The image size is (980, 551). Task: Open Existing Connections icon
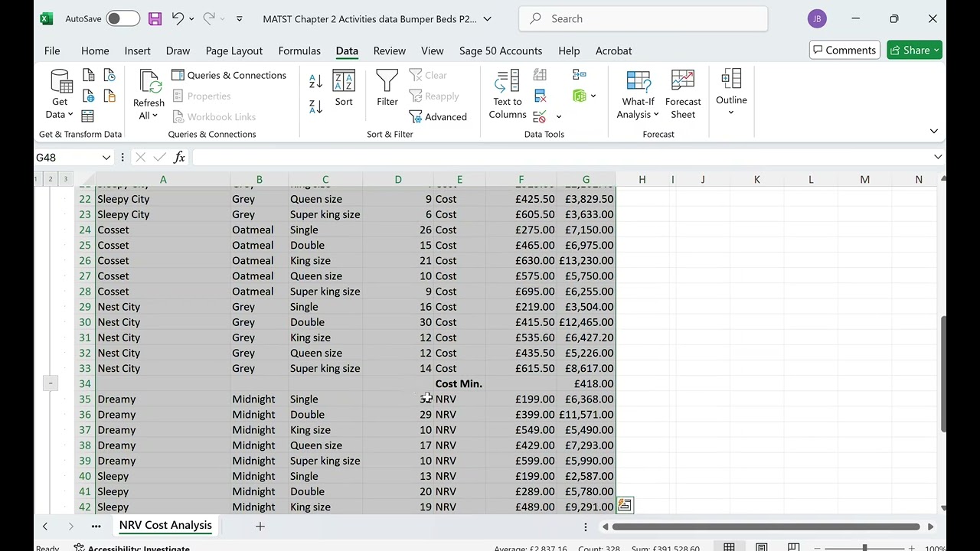[x=109, y=96]
